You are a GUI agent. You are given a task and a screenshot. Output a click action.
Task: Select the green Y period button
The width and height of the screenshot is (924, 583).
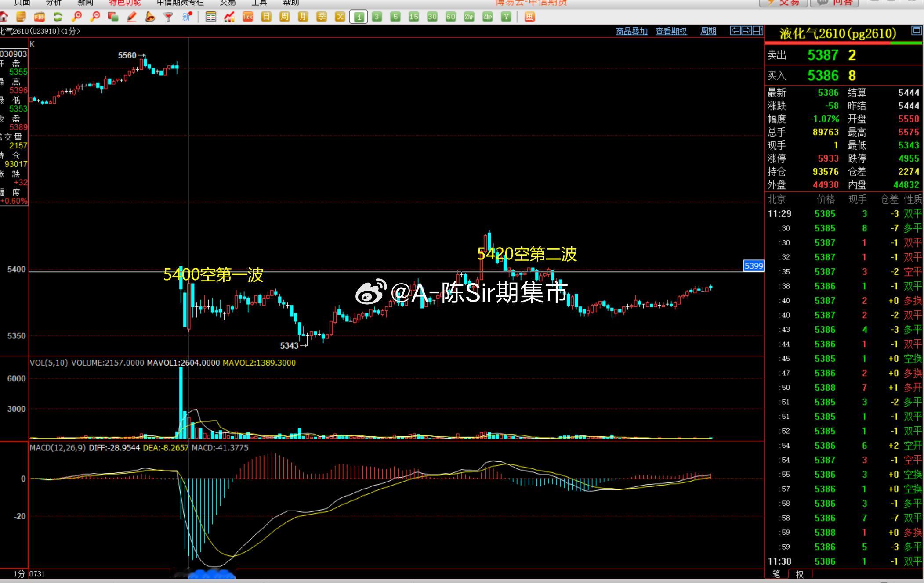506,17
